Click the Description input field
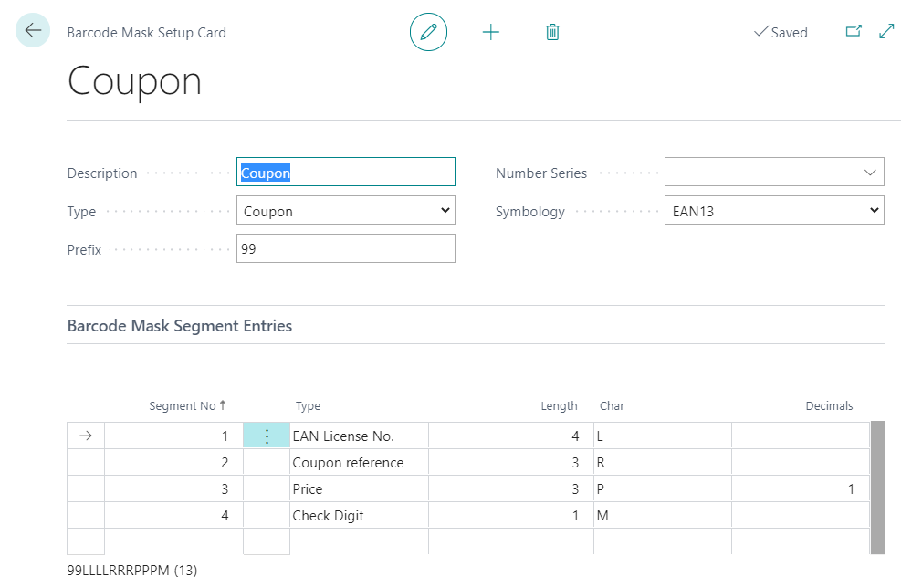 (345, 173)
